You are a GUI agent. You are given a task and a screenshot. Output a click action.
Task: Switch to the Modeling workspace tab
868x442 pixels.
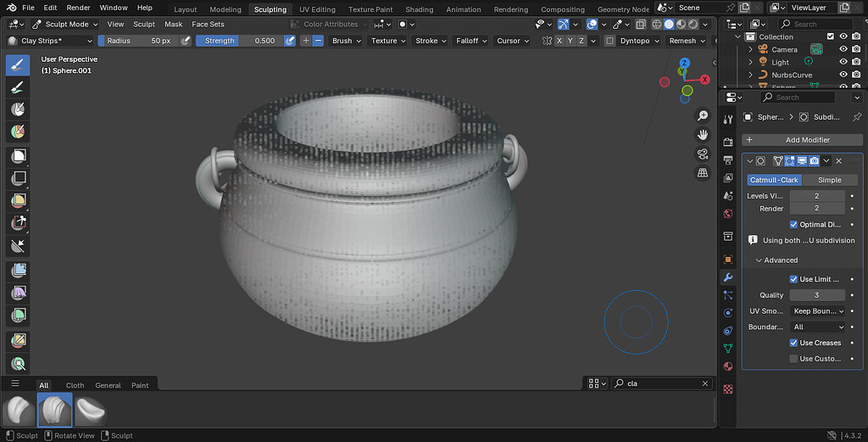click(x=225, y=9)
